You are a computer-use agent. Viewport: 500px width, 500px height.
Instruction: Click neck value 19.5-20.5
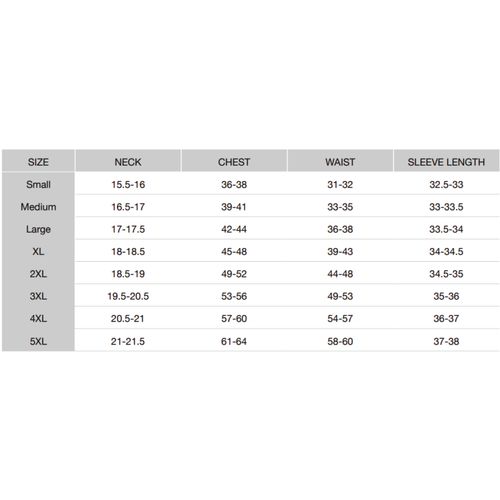tap(128, 296)
